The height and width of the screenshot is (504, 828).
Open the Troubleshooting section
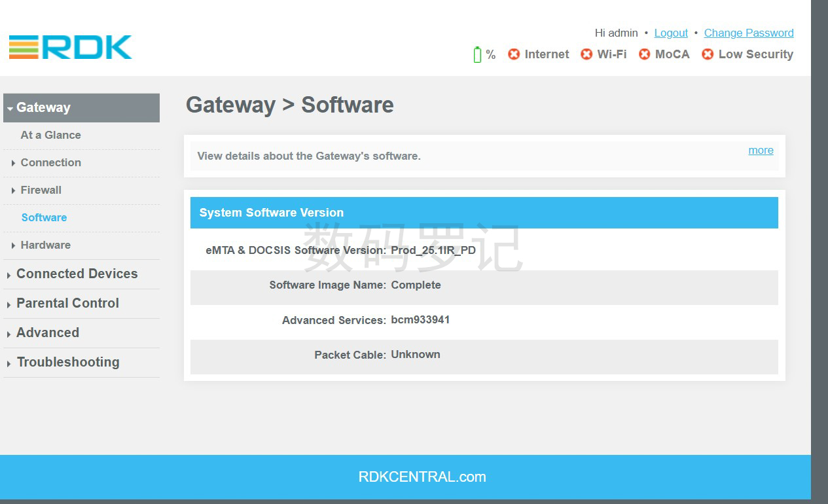67,362
